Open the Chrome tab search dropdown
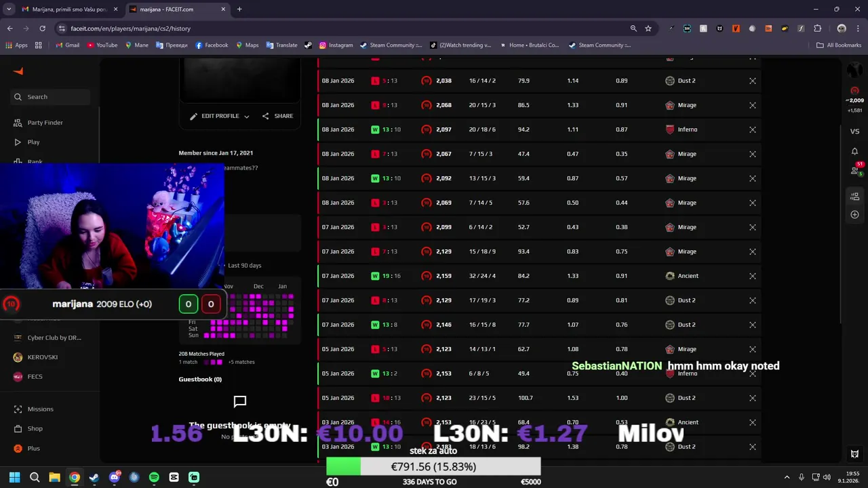 pyautogui.click(x=9, y=9)
